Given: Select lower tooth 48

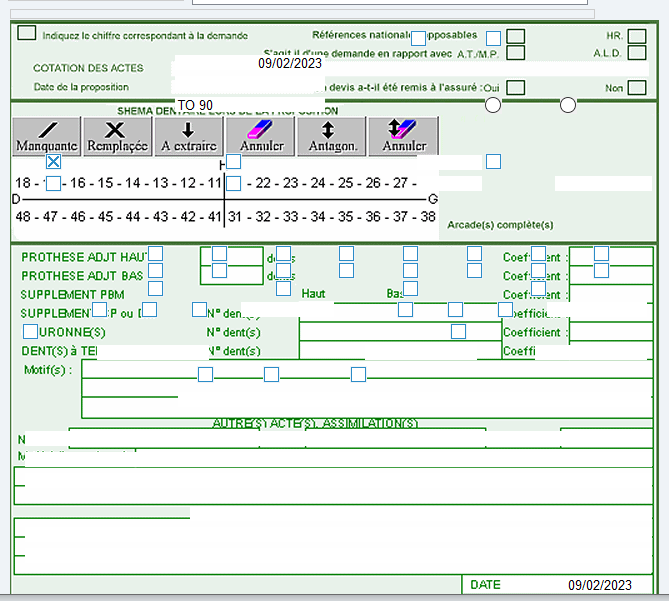Looking at the screenshot, I should coord(23,217).
